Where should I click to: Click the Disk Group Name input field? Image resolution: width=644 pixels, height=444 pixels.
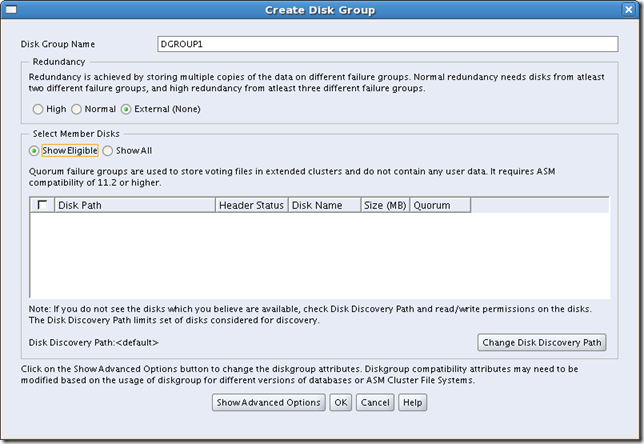(x=387, y=44)
